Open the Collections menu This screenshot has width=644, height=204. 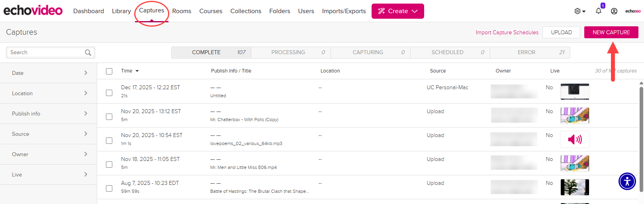(246, 11)
